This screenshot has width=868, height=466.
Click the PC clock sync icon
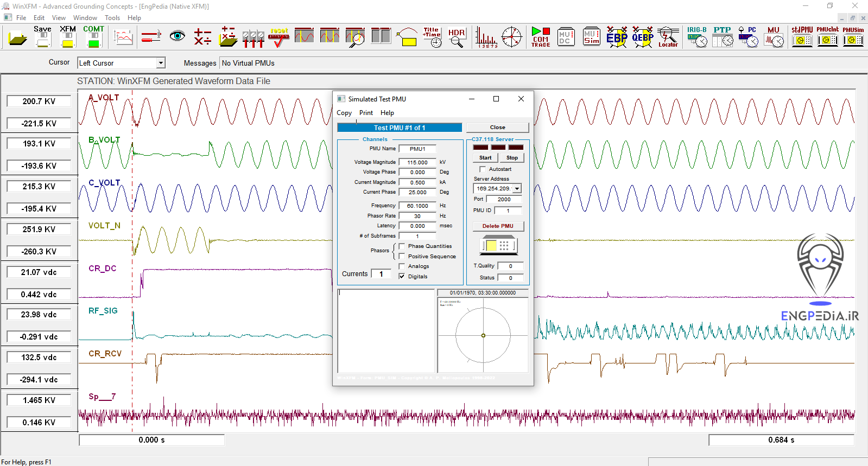click(x=748, y=37)
